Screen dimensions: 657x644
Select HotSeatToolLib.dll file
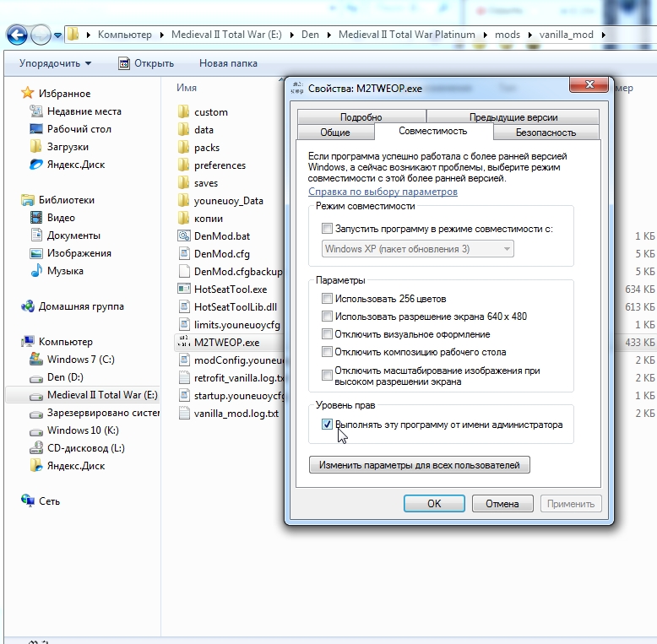[x=227, y=307]
